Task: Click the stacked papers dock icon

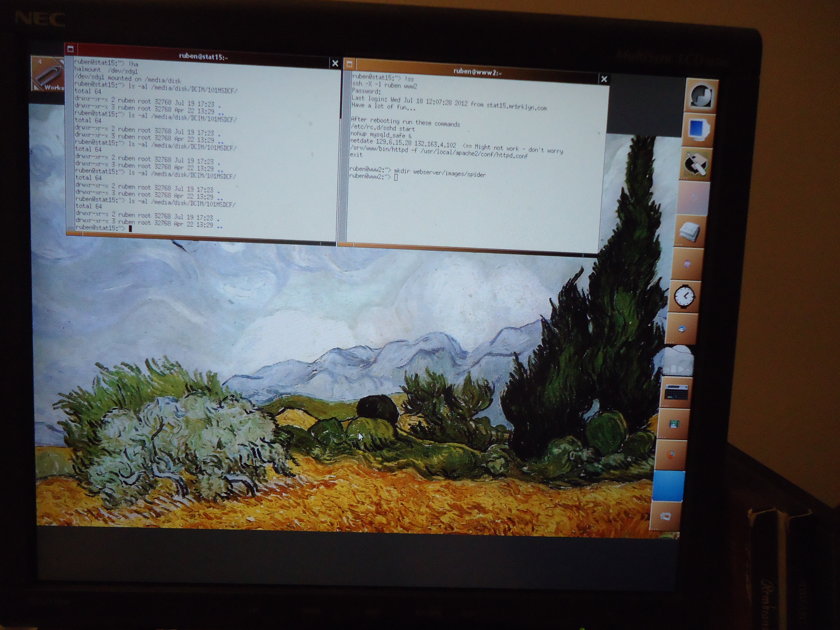Action: 690,232
